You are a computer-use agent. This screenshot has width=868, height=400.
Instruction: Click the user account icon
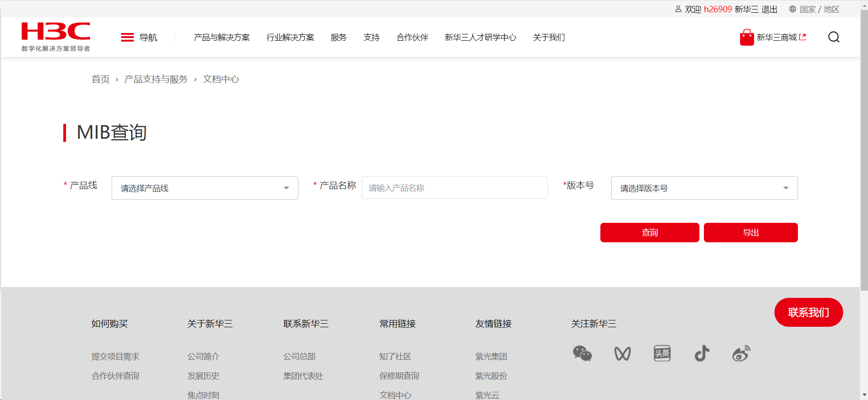click(x=678, y=9)
